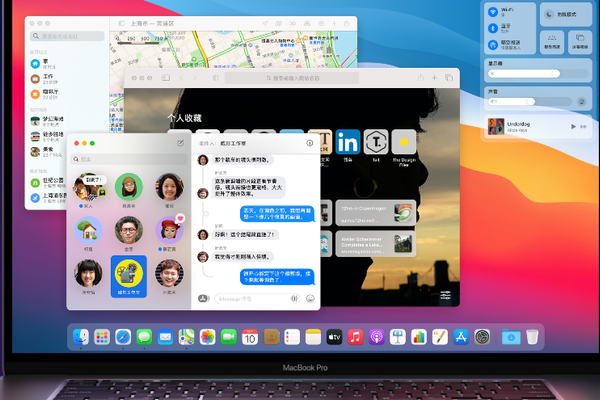Click the Maps share button
Viewport: 600px width, 400px height.
(347, 23)
